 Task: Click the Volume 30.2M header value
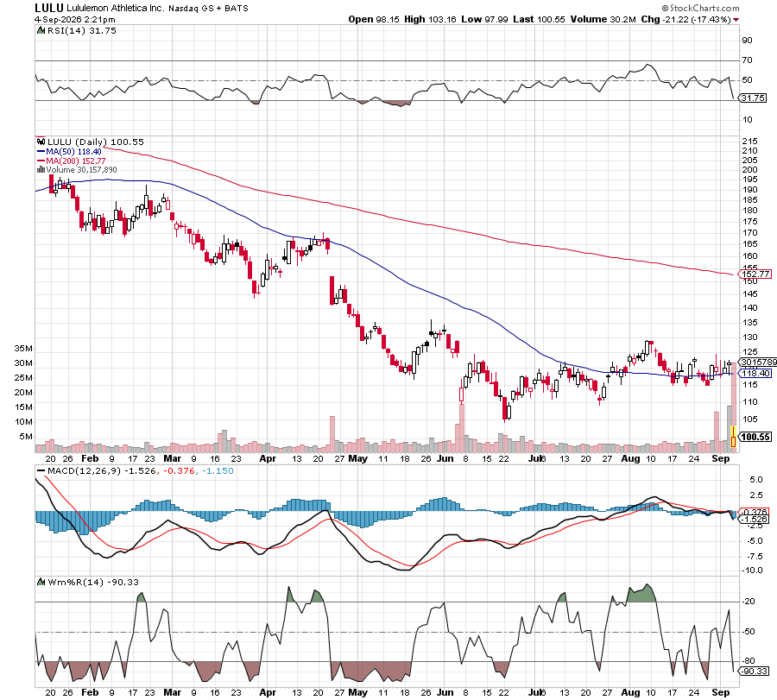(603, 19)
